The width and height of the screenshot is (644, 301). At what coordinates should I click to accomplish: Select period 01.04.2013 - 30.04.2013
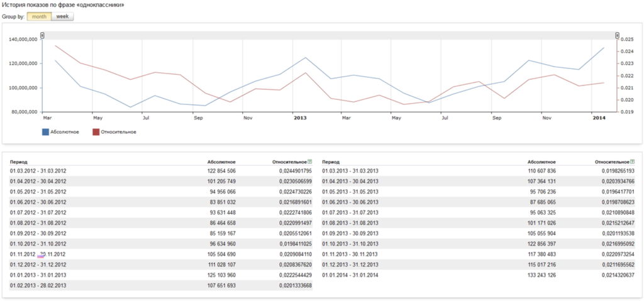[350, 181]
